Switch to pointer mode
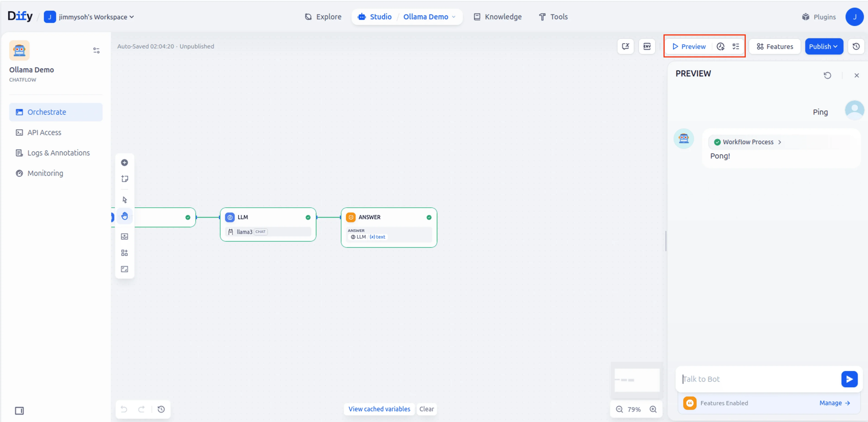This screenshot has height=422, width=868. [x=124, y=200]
